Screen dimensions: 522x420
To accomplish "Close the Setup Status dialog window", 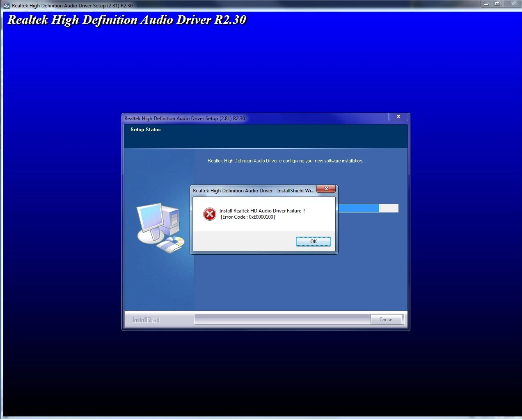I will 398,117.
